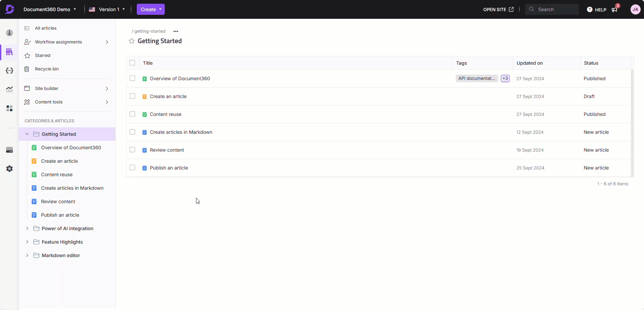Expand Content tools chevron

coord(107,102)
